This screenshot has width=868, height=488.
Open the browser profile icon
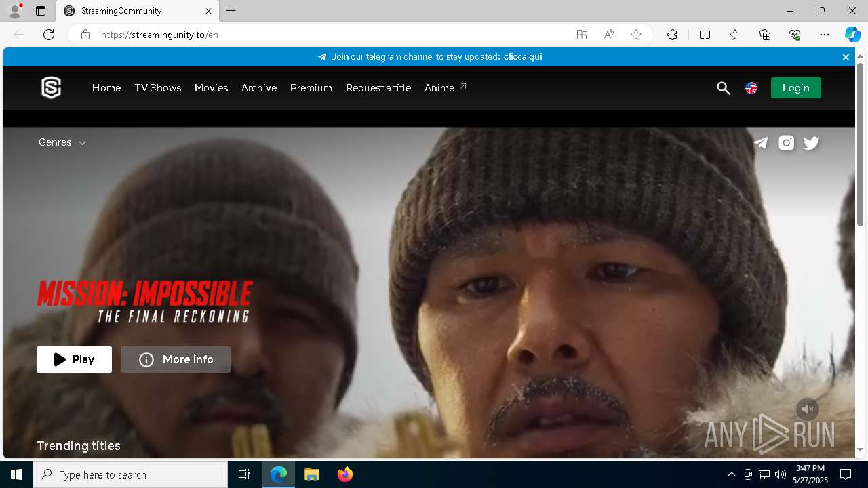[15, 11]
